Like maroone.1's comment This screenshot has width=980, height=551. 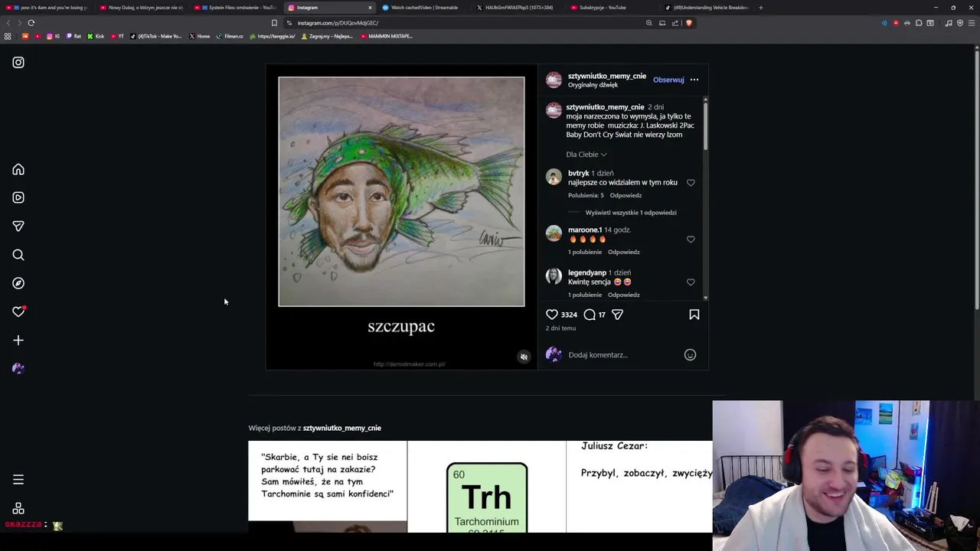(x=691, y=240)
